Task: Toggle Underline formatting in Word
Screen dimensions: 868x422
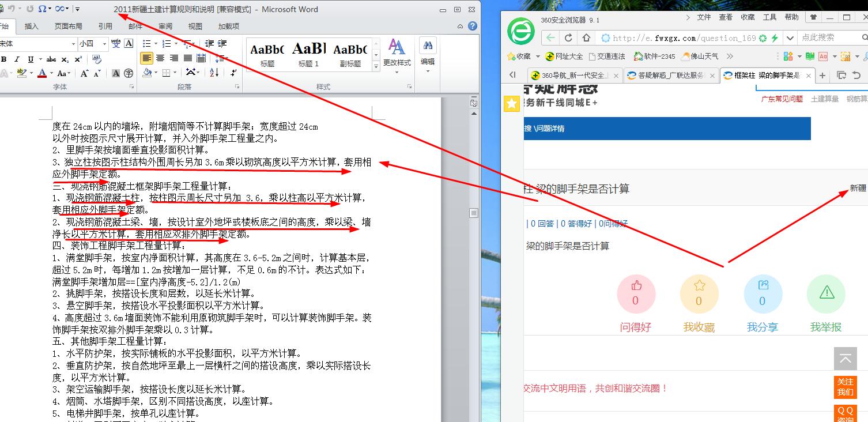Action: pyautogui.click(x=30, y=59)
